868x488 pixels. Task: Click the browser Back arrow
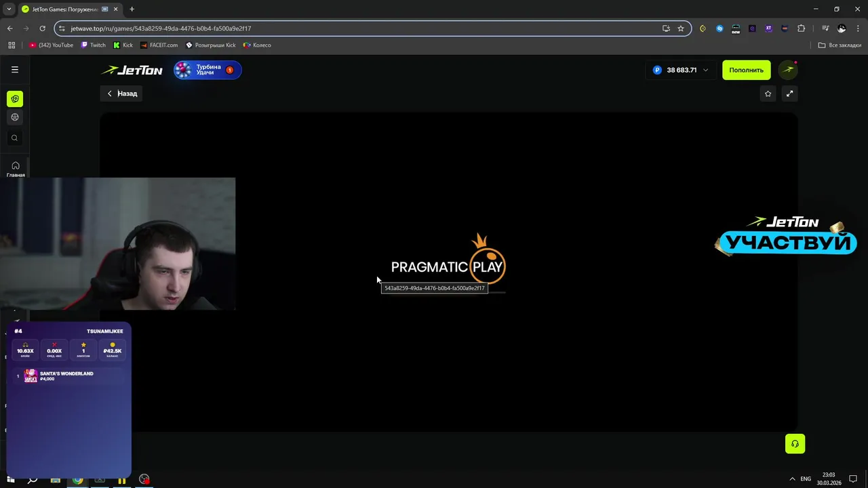pos(9,28)
